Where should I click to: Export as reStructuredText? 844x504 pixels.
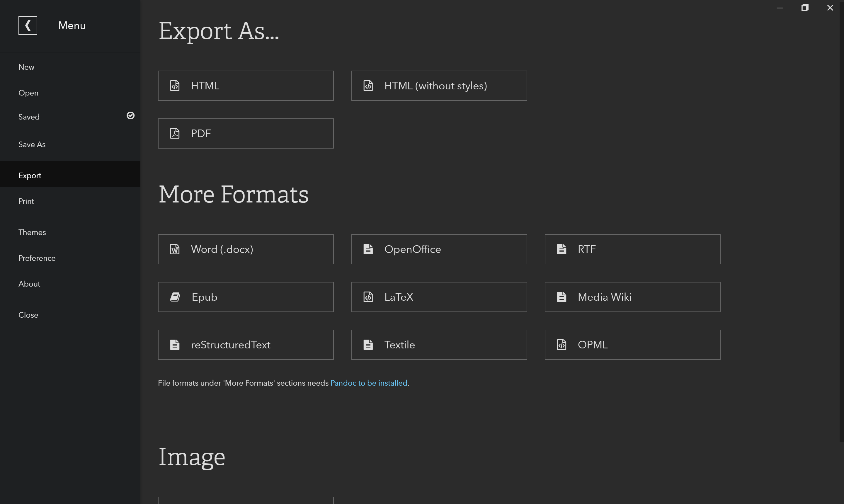coord(246,345)
